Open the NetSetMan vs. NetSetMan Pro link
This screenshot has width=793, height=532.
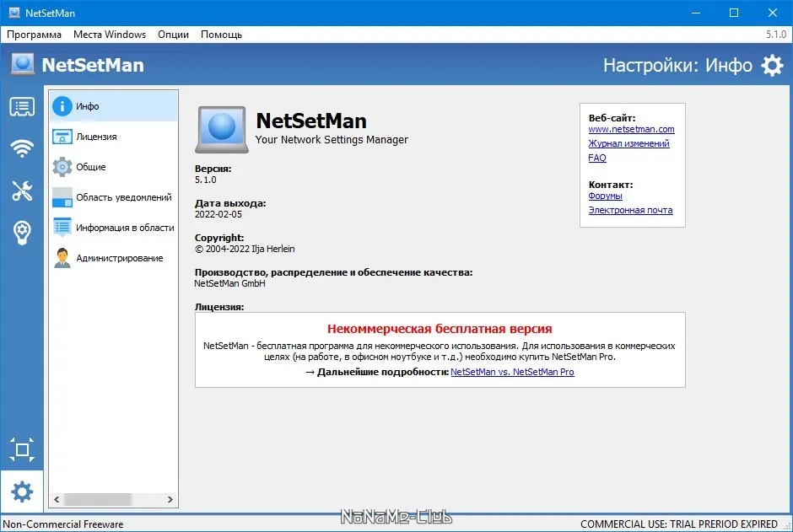[512, 372]
